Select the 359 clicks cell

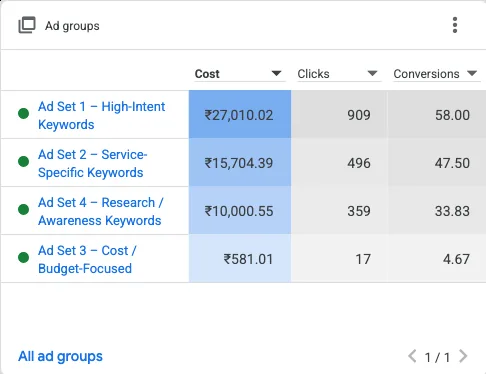click(339, 211)
